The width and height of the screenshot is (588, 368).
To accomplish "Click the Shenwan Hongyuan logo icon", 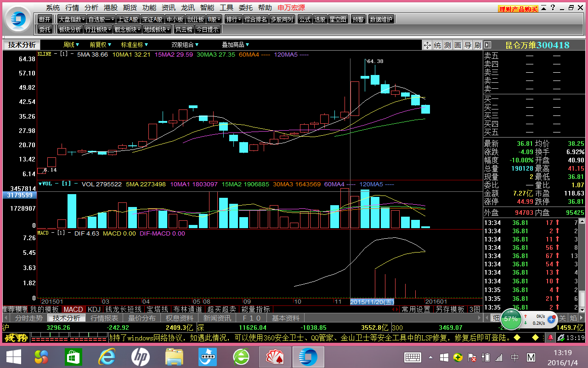I will (x=17, y=19).
